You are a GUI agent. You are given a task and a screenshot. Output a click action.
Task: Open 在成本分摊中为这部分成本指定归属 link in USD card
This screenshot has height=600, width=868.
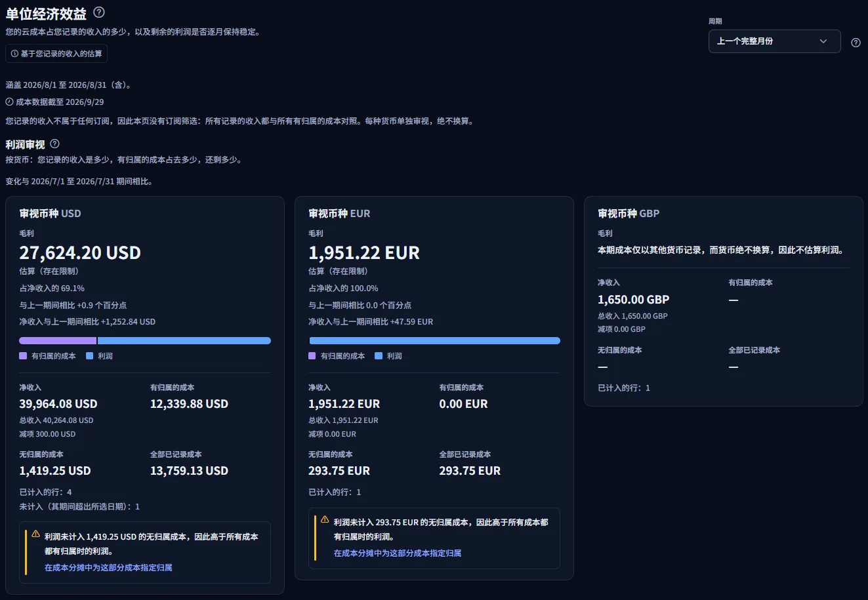(108, 568)
